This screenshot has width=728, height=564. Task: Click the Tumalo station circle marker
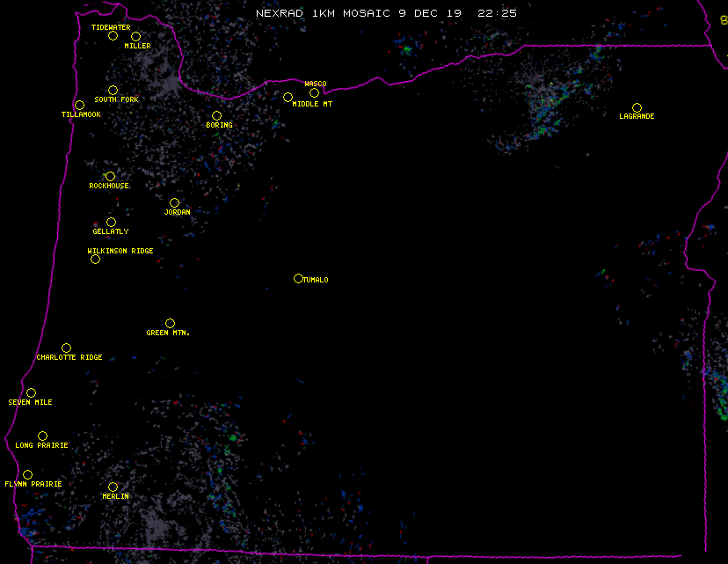[298, 278]
